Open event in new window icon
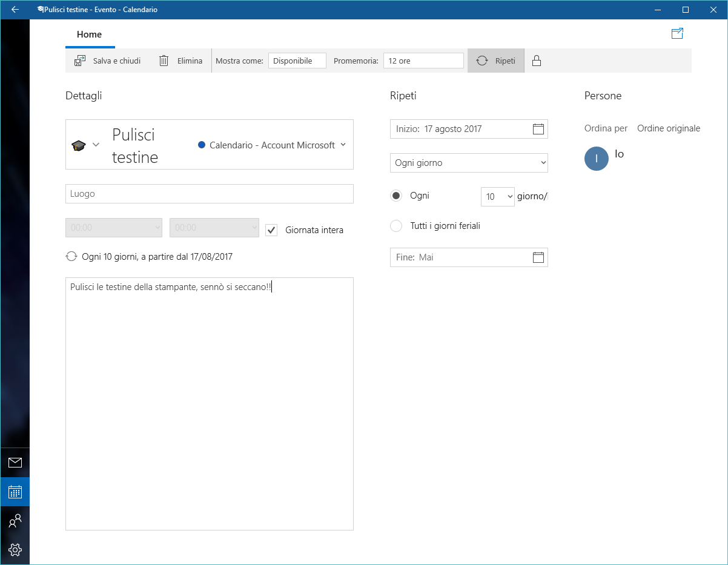Screen dimensions: 728x565 (x=678, y=34)
